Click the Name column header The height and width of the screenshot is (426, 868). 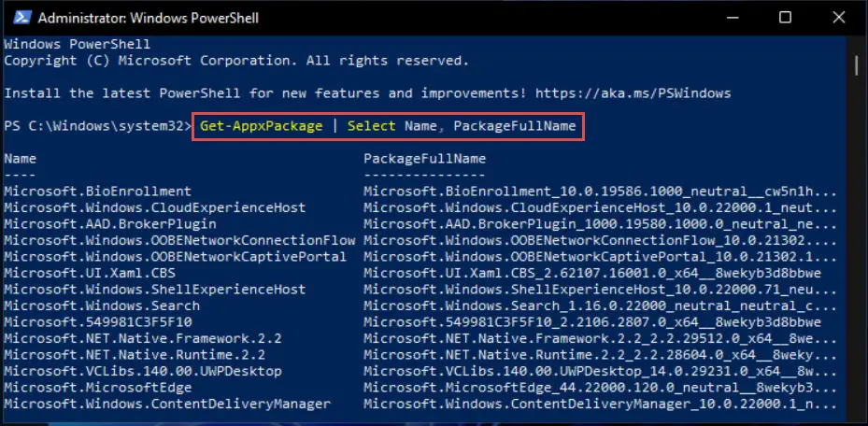click(20, 159)
